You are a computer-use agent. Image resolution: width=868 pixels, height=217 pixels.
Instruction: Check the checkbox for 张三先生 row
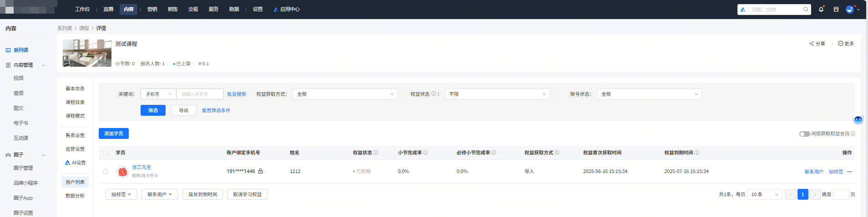click(106, 172)
